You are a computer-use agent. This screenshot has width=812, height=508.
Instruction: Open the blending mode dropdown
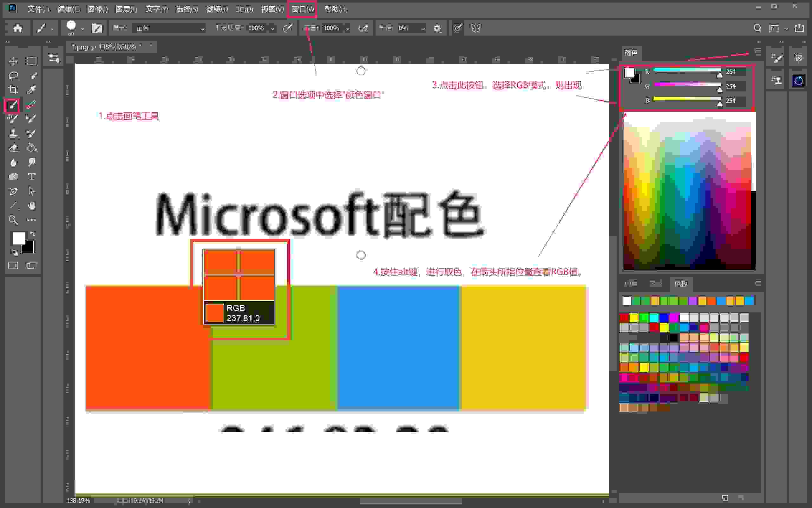point(169,28)
